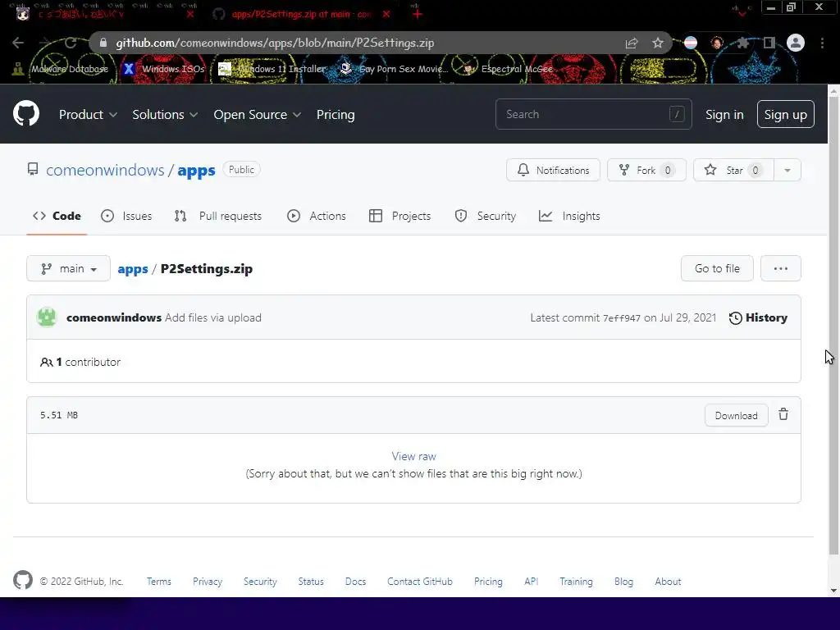Open footer Privacy link
The height and width of the screenshot is (630, 840).
208,582
